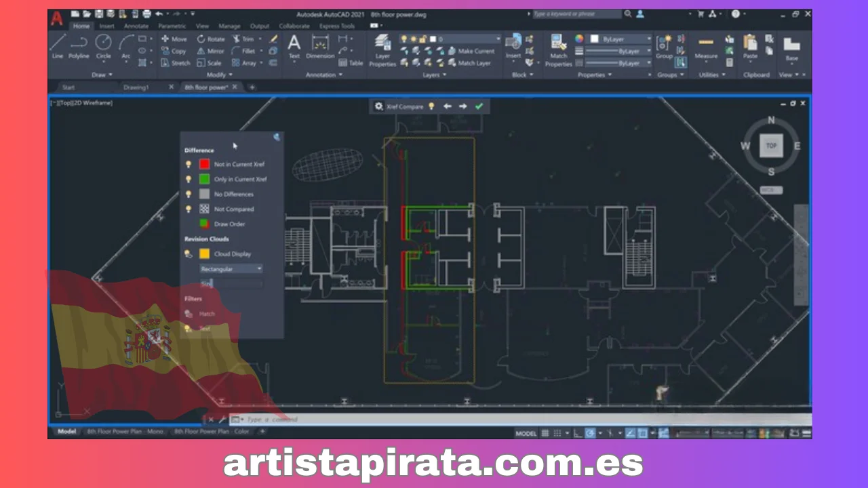Click the MODEL status bar button
868x488 pixels.
(526, 433)
